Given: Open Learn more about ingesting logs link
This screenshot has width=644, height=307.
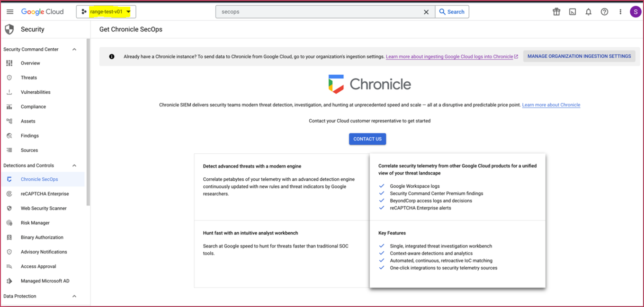Looking at the screenshot, I should [452, 57].
